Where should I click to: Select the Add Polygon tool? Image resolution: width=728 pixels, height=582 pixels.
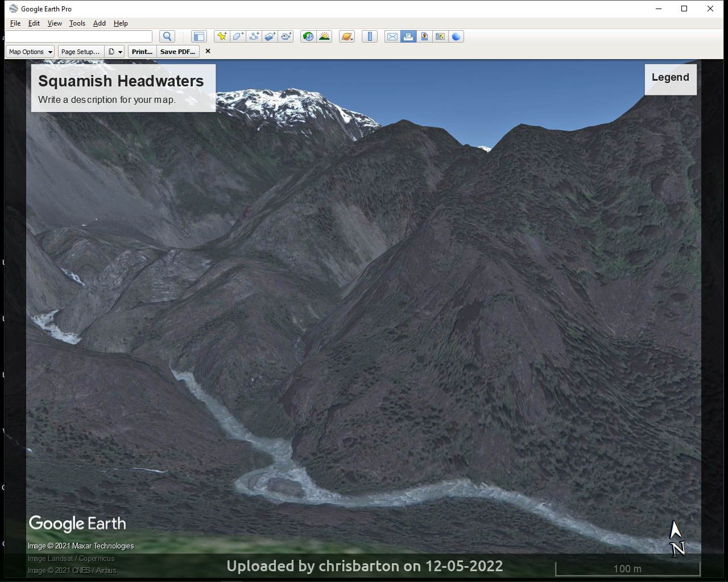pyautogui.click(x=238, y=36)
